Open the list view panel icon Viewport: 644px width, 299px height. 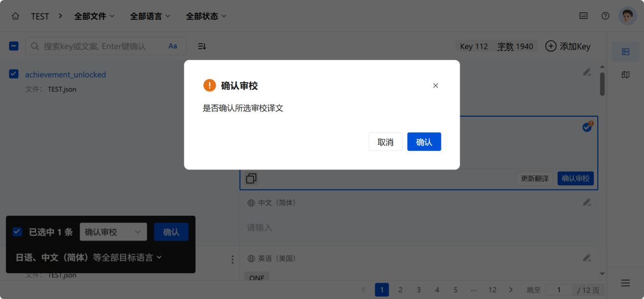click(x=625, y=52)
